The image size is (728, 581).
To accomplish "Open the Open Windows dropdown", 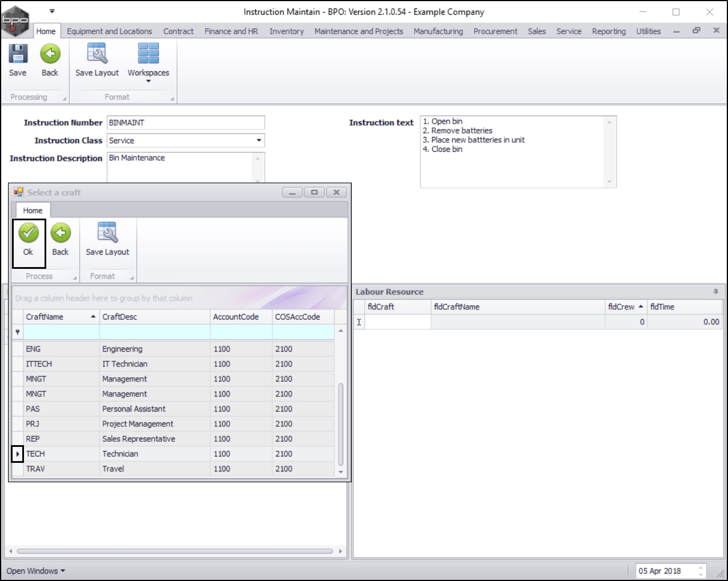I will pyautogui.click(x=36, y=571).
